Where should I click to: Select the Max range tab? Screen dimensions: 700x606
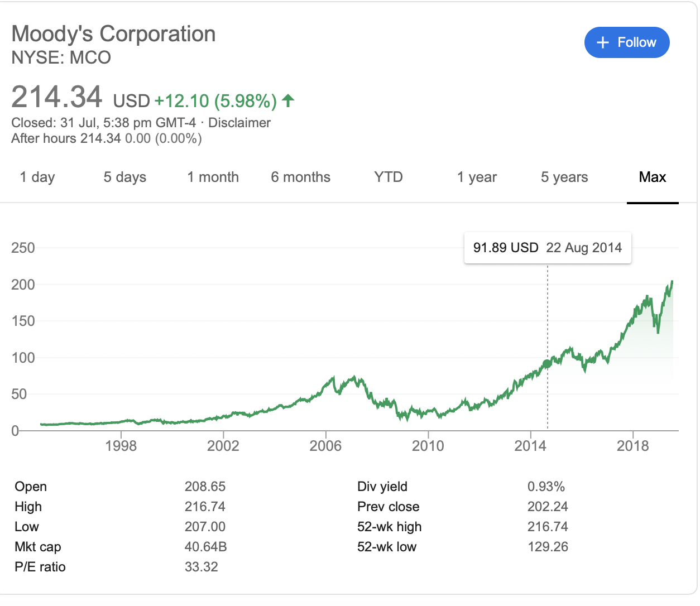pyautogui.click(x=652, y=177)
